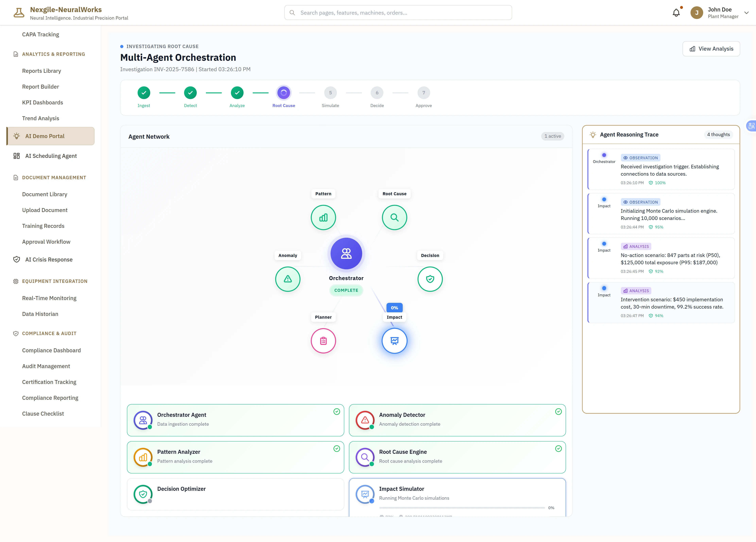This screenshot has width=756, height=542.
Task: Click the 4 thoughts badge in Agent Reasoning Trace
Action: tap(718, 135)
